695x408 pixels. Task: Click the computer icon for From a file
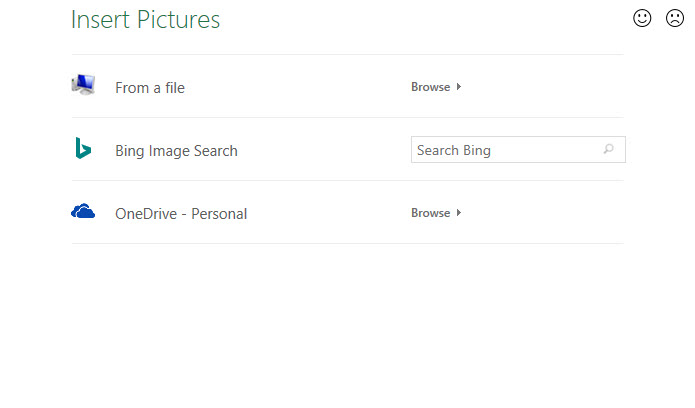[x=83, y=86]
